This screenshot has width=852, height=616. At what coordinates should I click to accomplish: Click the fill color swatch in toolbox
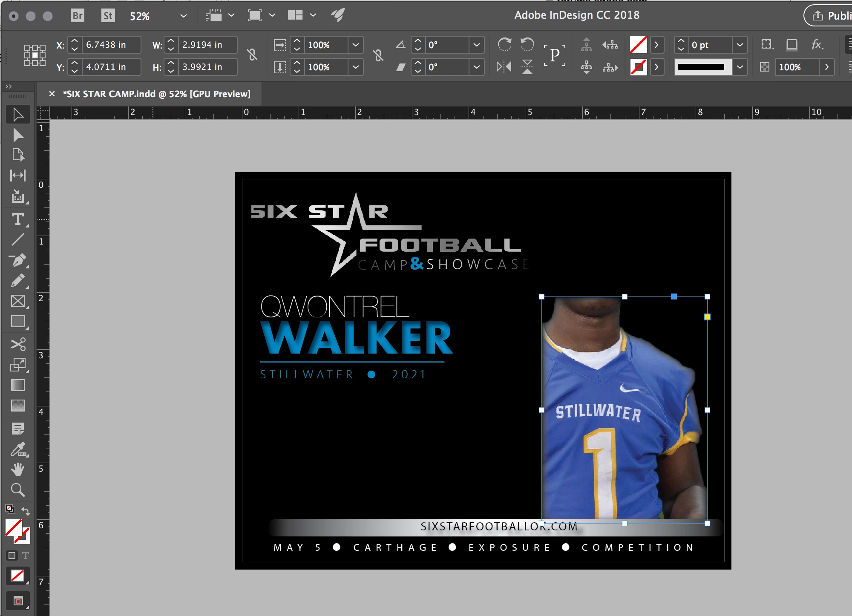tap(14, 528)
